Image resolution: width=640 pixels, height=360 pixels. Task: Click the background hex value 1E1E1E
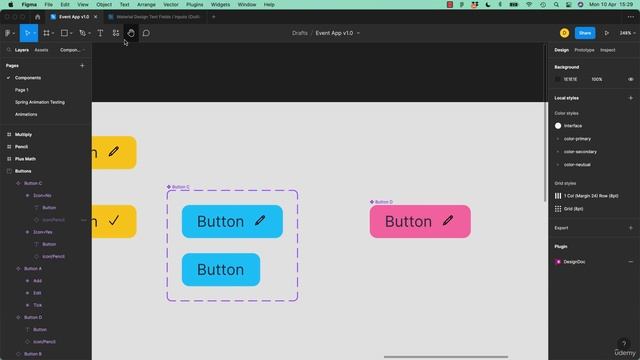coord(570,79)
